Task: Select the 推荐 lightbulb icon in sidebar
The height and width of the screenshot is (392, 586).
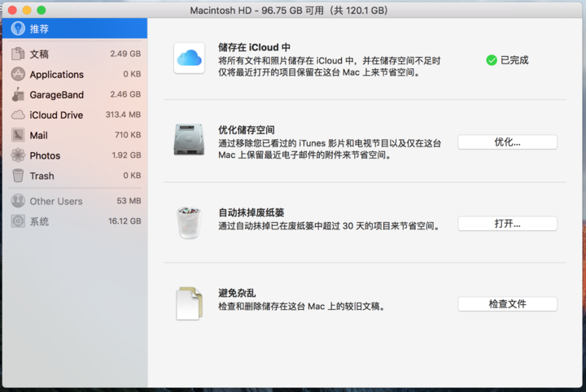Action: [18, 28]
